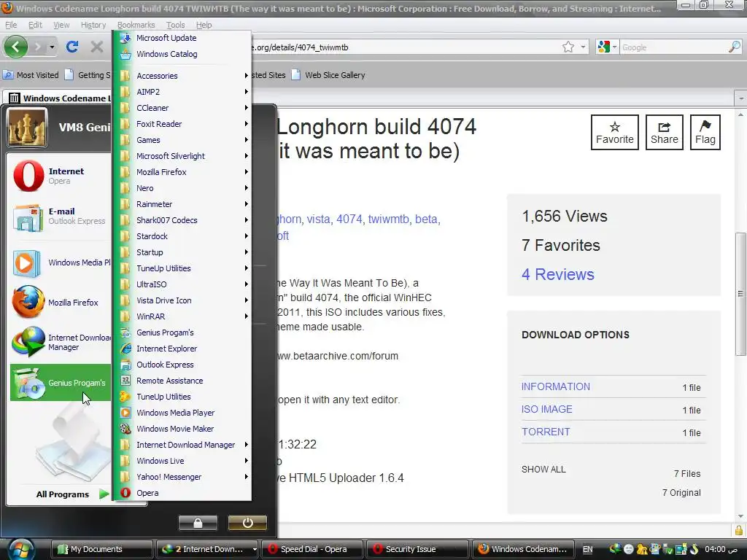Click user chess picture in Start menu
This screenshot has height=560, width=747.
tap(27, 127)
